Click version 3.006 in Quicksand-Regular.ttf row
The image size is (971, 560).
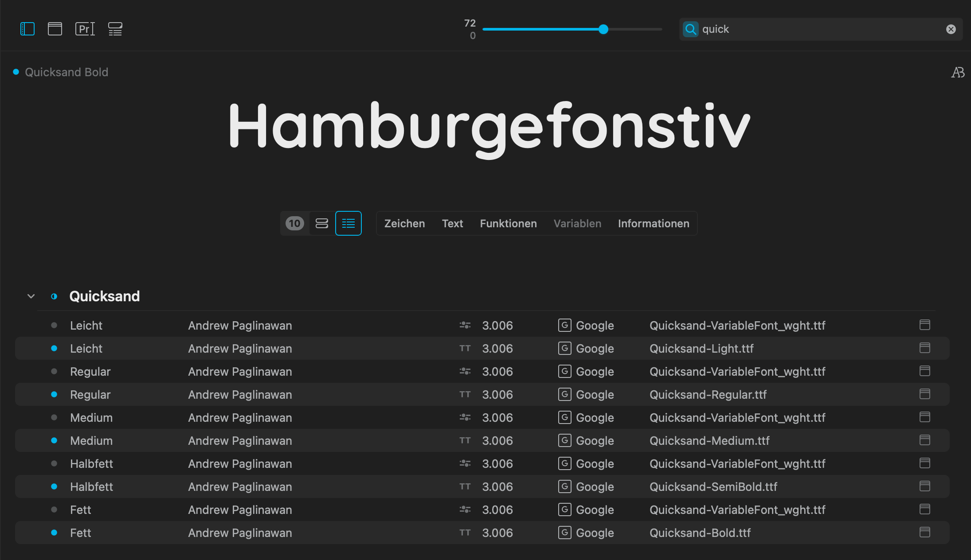497,394
